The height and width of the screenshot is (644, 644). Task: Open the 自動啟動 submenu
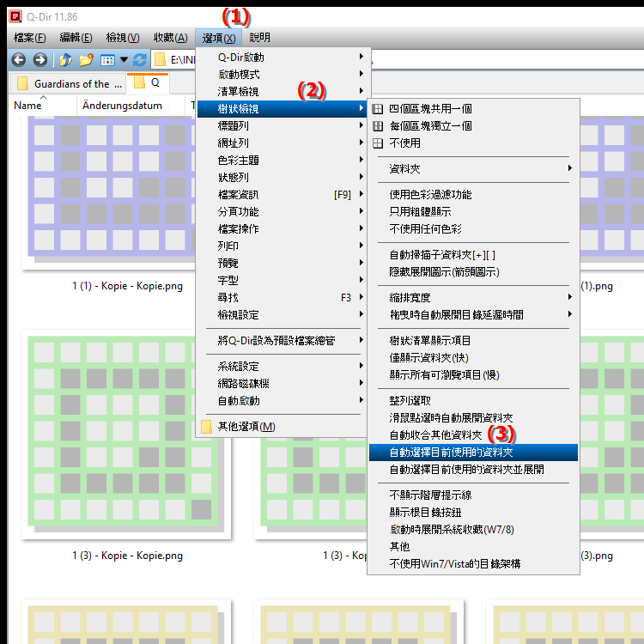pyautogui.click(x=283, y=401)
